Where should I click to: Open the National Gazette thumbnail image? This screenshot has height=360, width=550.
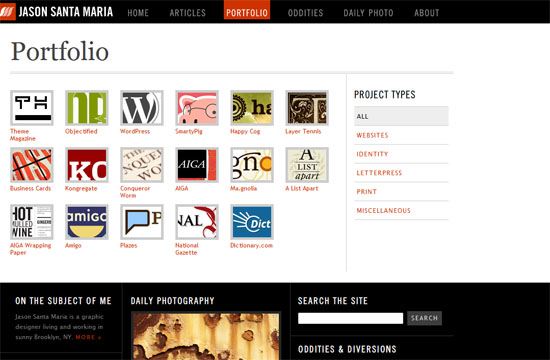[x=197, y=222]
